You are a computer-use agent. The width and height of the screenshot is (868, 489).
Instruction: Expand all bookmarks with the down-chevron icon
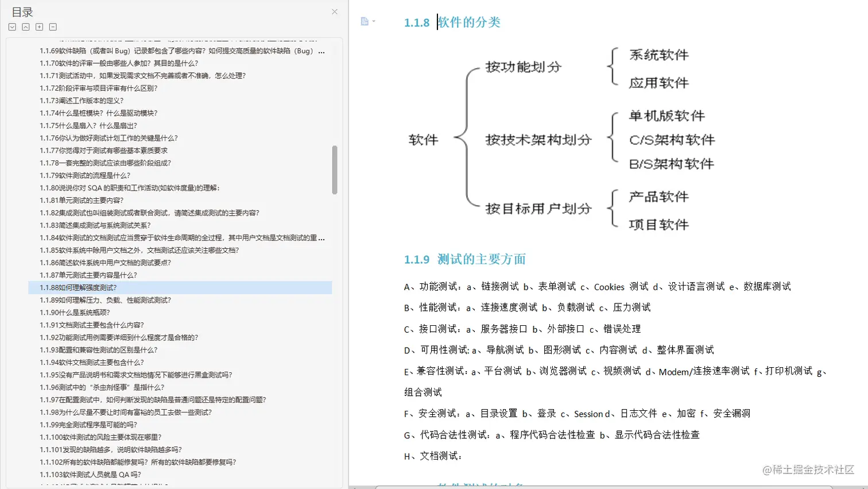point(12,26)
